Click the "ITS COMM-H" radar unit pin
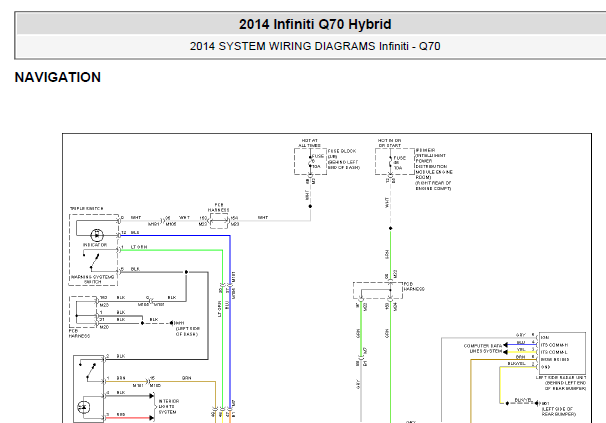Screen dimensions: 606x423 coord(554,345)
